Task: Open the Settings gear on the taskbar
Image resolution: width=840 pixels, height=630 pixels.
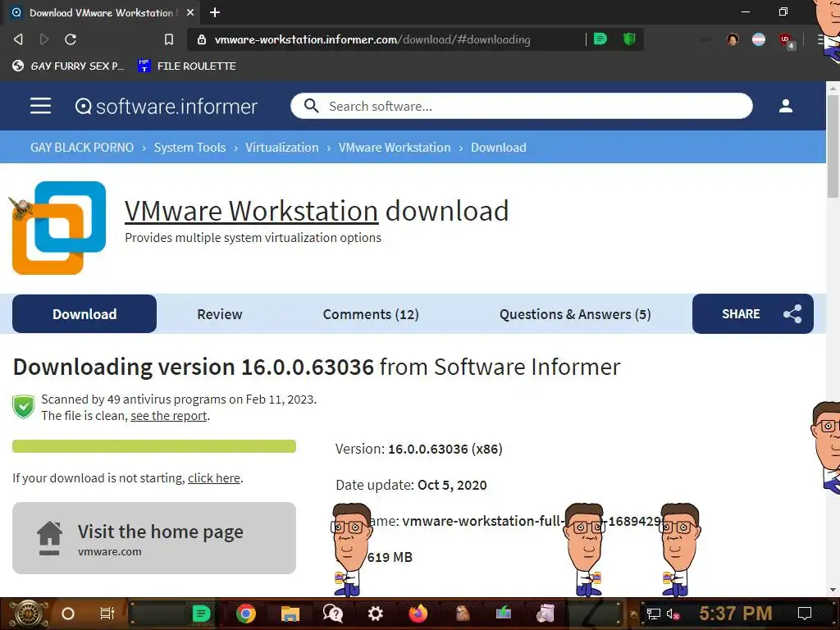Action: click(375, 614)
